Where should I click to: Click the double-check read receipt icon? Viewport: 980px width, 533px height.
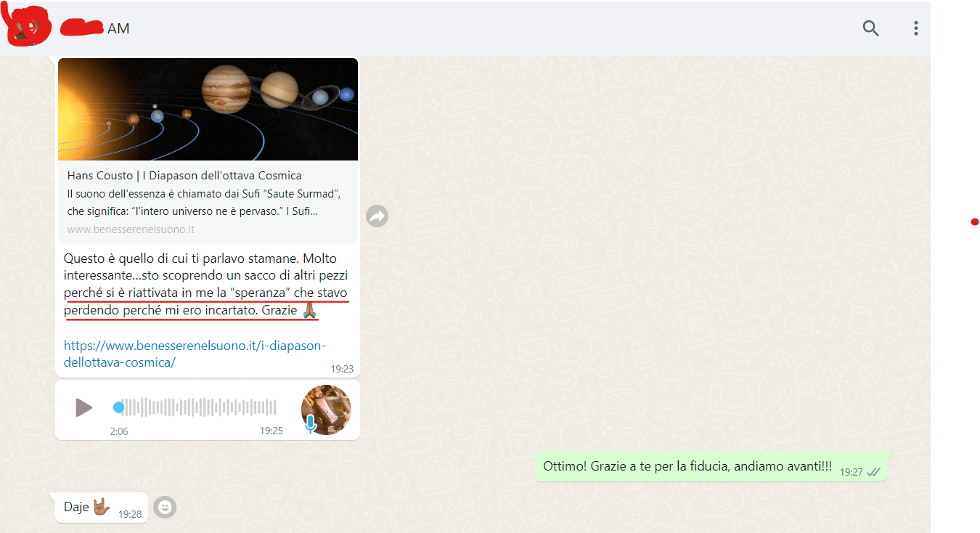[873, 472]
